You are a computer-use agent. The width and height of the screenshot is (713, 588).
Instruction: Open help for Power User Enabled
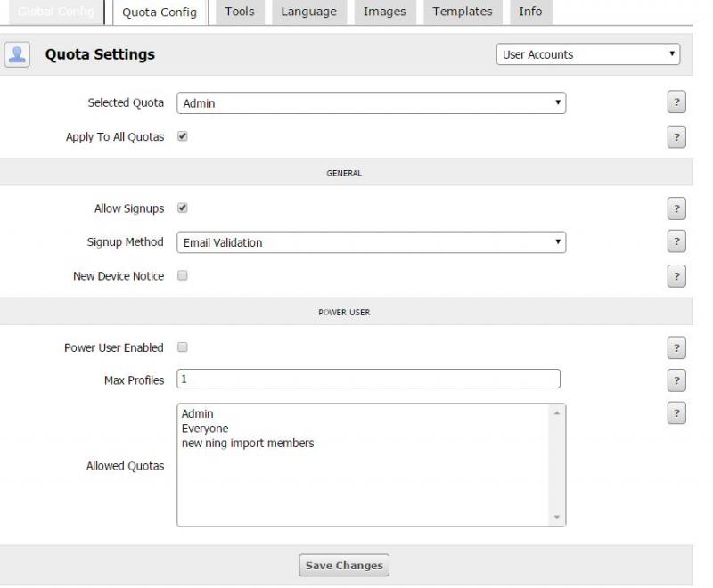click(676, 347)
